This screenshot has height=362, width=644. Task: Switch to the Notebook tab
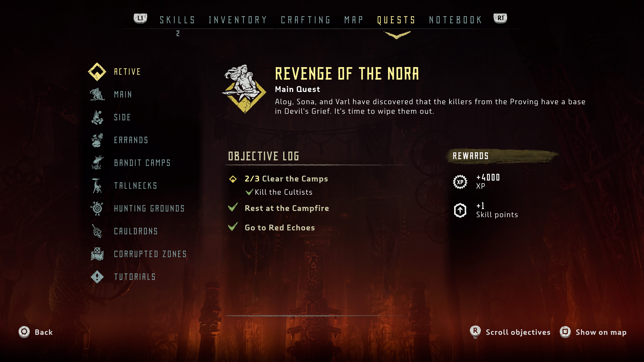pyautogui.click(x=455, y=20)
